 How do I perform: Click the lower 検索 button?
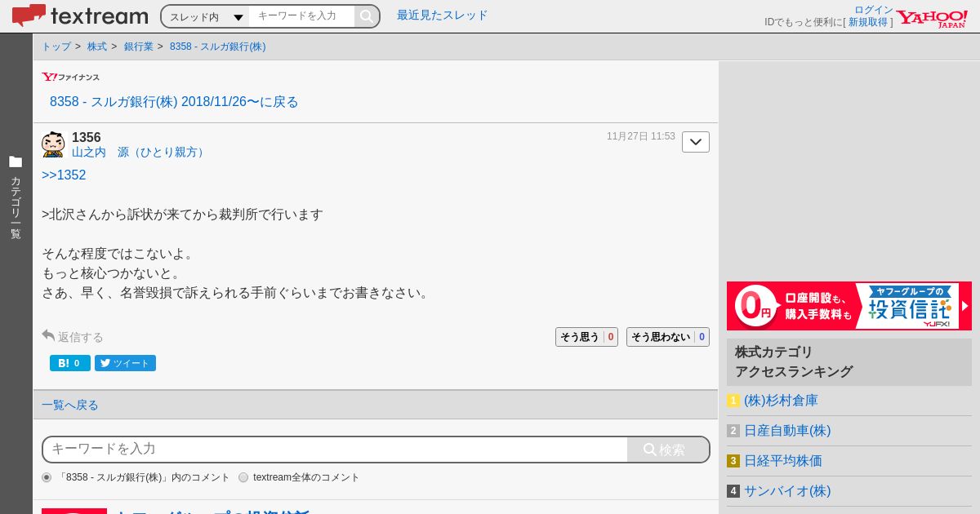pyautogui.click(x=668, y=450)
